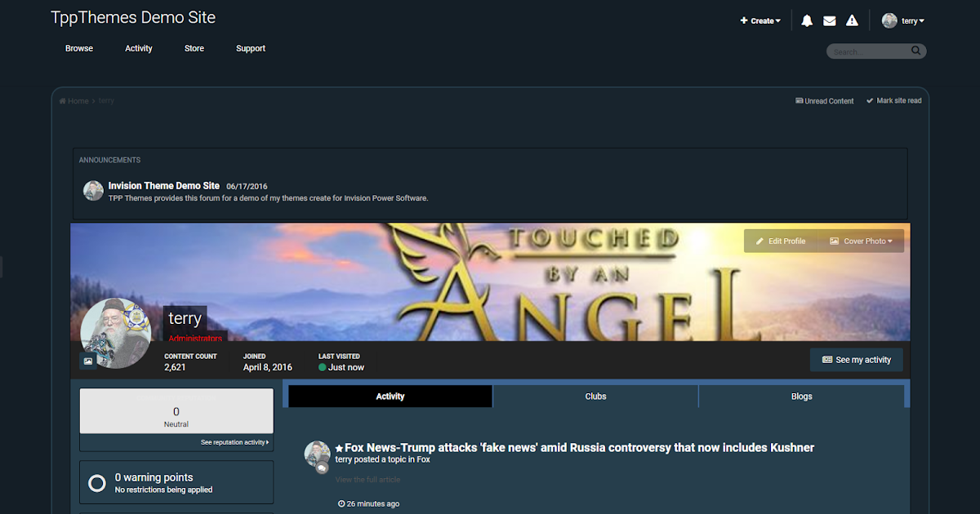Open the terry account dropdown
980x514 pixels.
pos(913,21)
